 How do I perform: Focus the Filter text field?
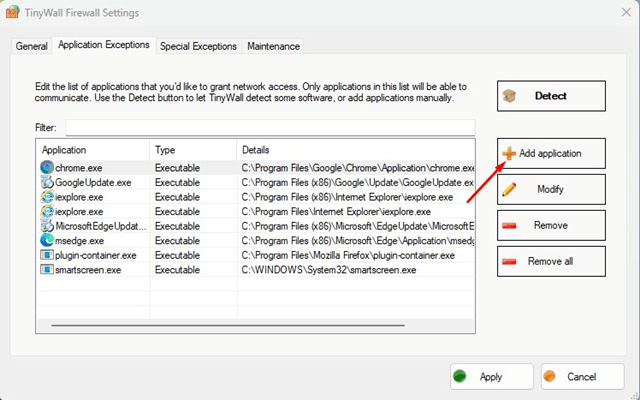tap(270, 128)
